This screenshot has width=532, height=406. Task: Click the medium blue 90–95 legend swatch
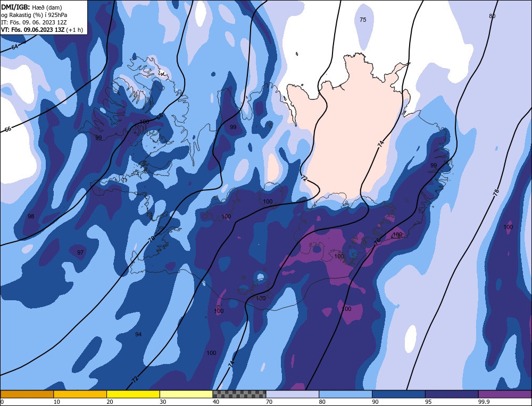398,394
